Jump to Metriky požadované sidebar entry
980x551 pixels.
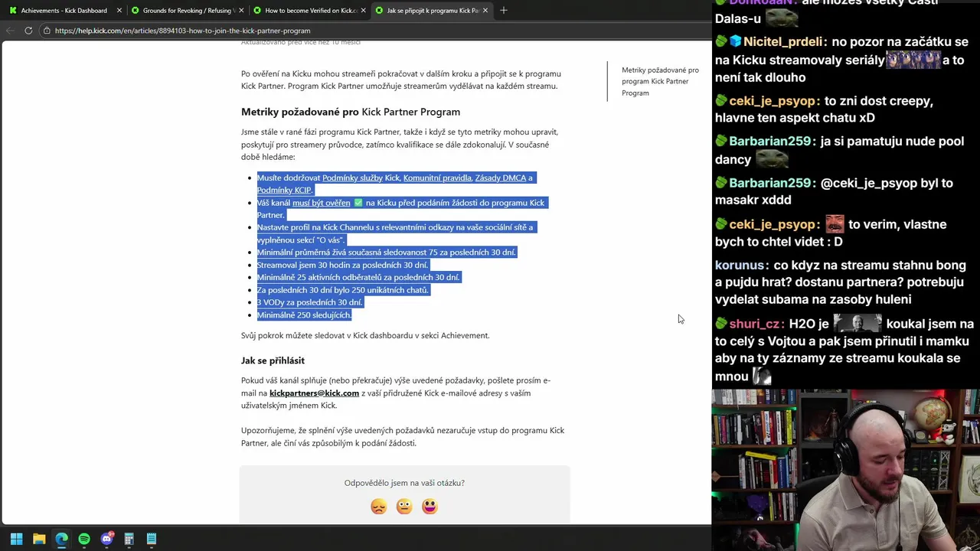pos(660,81)
